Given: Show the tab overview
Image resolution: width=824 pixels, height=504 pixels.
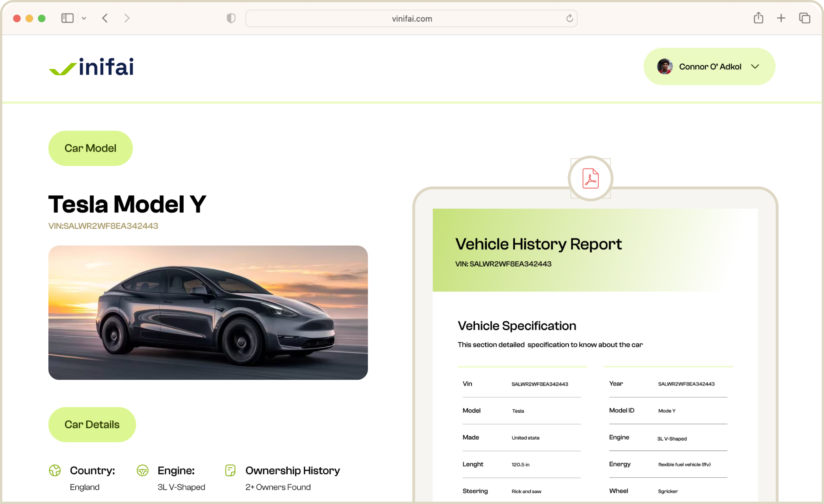Looking at the screenshot, I should 804,18.
